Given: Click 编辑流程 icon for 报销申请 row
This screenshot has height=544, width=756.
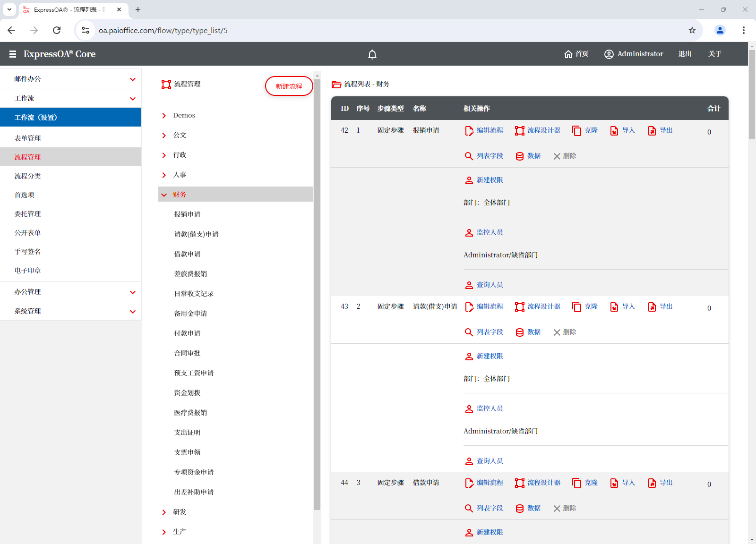Looking at the screenshot, I should 469,131.
